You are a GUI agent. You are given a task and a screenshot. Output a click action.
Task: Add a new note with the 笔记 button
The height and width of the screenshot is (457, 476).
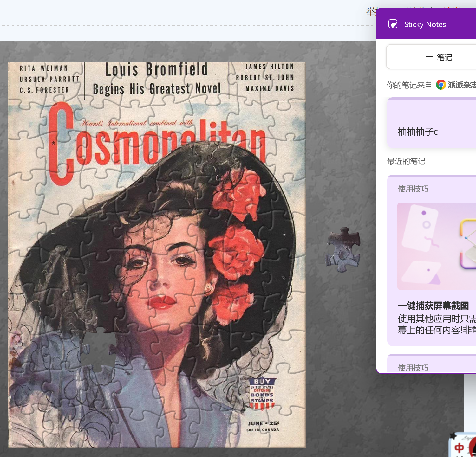(431, 57)
